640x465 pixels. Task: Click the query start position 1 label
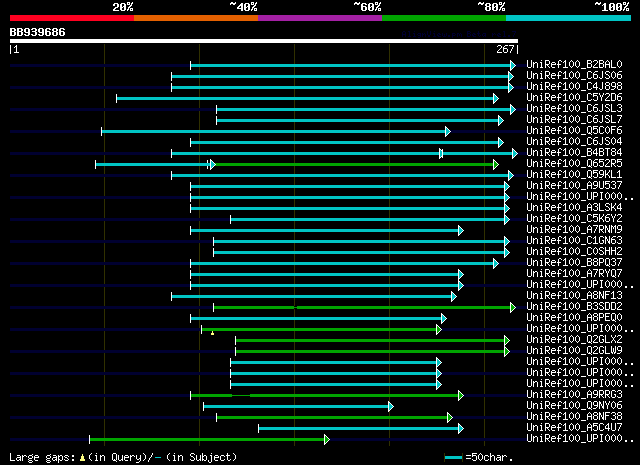pyautogui.click(x=16, y=49)
